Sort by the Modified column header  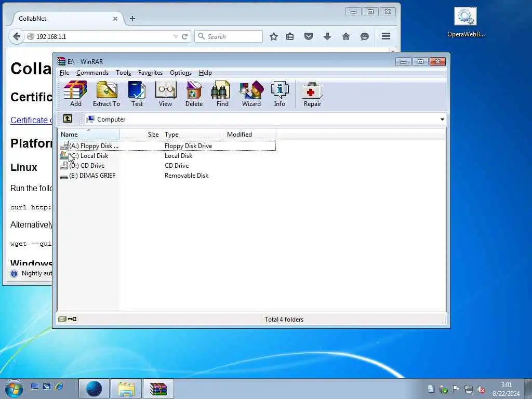pos(250,135)
